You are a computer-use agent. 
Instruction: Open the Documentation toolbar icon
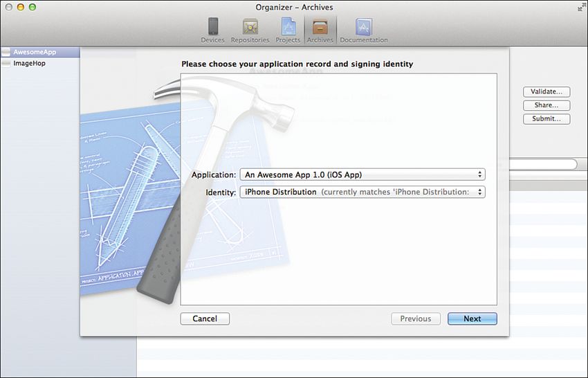tap(364, 30)
